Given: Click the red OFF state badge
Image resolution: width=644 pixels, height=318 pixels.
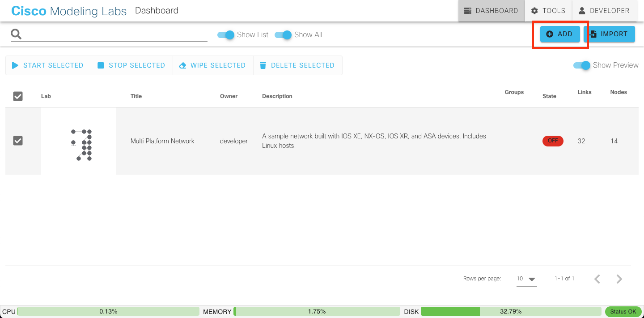Looking at the screenshot, I should point(553,141).
